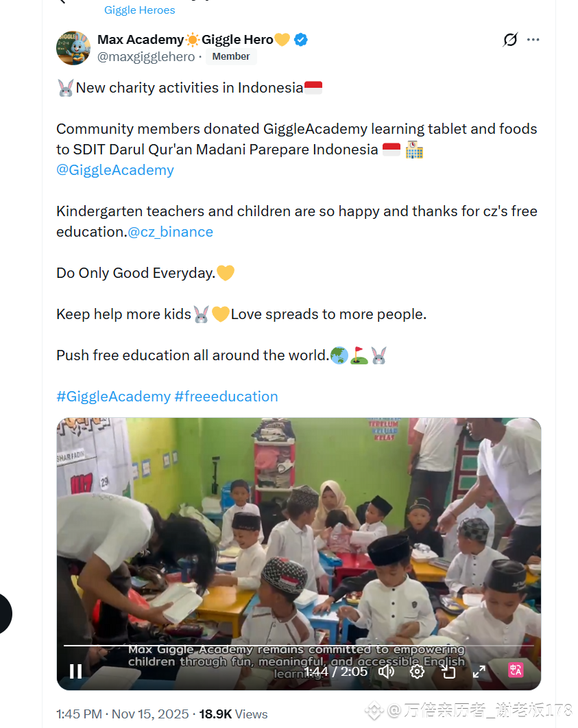Image resolution: width=578 pixels, height=728 pixels.
Task: Open the #freeeducation hashtag
Action: click(226, 397)
